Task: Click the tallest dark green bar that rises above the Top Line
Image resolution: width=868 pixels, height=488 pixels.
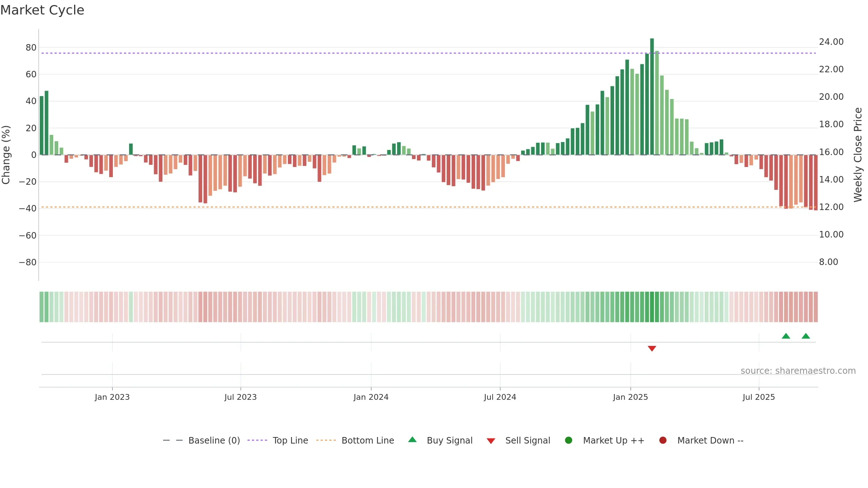Action: click(652, 97)
